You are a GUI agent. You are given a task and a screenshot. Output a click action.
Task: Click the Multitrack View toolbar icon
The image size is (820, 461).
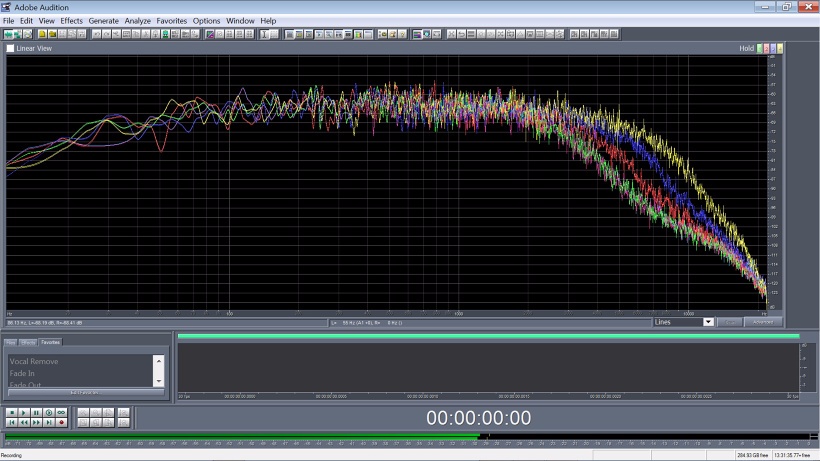point(18,34)
